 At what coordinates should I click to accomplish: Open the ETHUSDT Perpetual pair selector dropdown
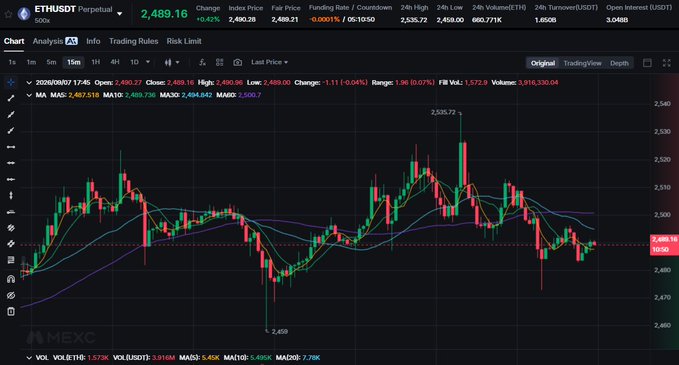(x=120, y=14)
